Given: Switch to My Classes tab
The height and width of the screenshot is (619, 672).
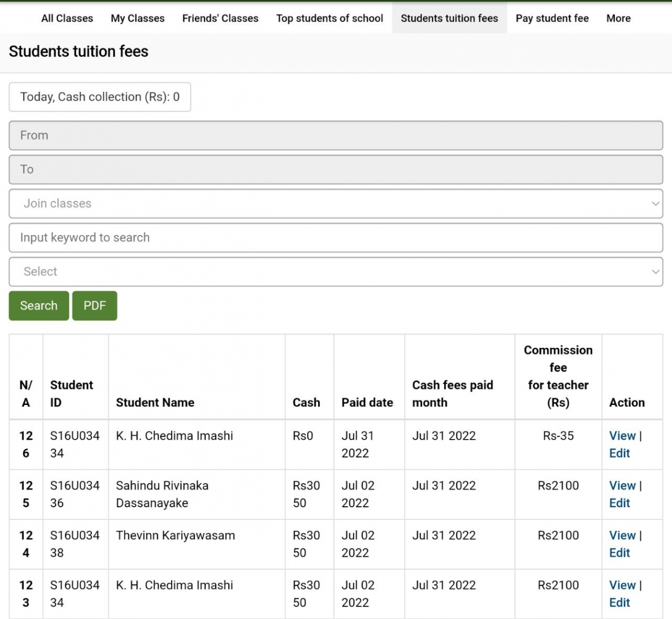Looking at the screenshot, I should tap(138, 18).
